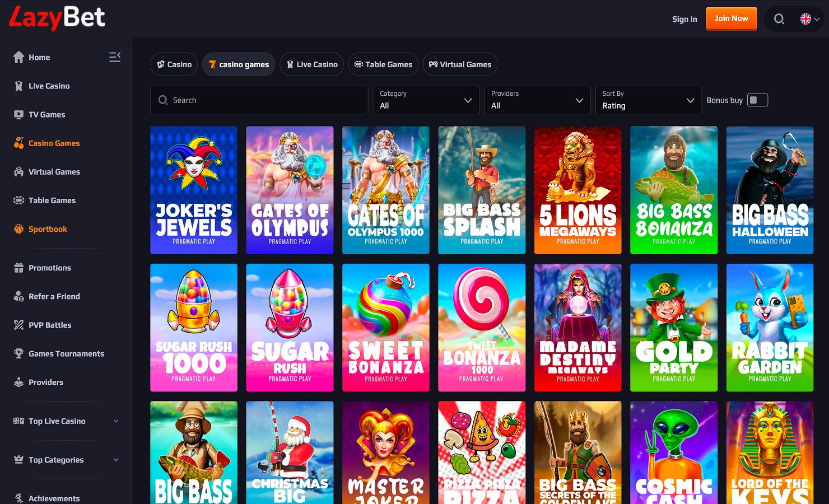The width and height of the screenshot is (829, 504).
Task: Open the Category dropdown
Action: tap(426, 100)
